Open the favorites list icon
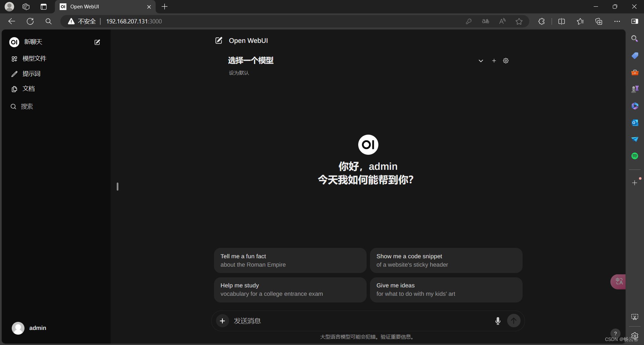The width and height of the screenshot is (644, 345). coord(580,21)
